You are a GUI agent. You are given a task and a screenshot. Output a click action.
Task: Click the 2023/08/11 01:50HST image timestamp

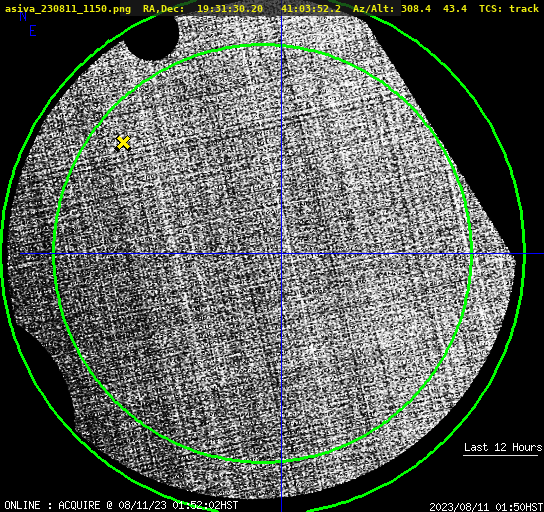486,507
